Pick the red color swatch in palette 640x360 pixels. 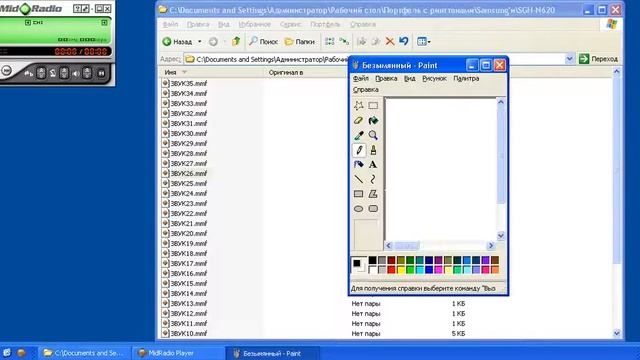coord(391,269)
